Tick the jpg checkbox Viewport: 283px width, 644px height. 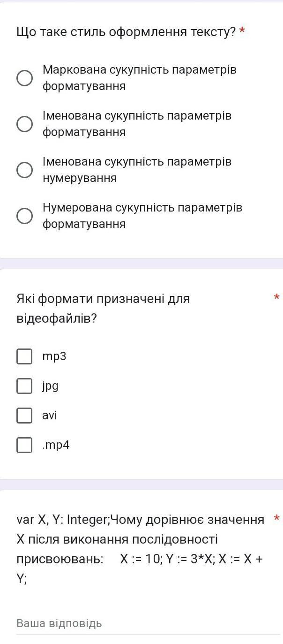tap(24, 386)
